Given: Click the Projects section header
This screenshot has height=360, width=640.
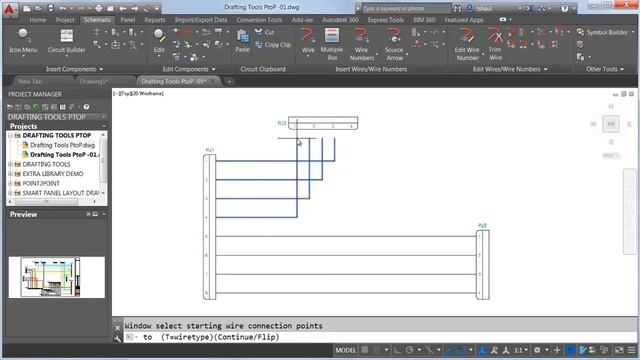Looking at the screenshot, I should tap(56, 126).
